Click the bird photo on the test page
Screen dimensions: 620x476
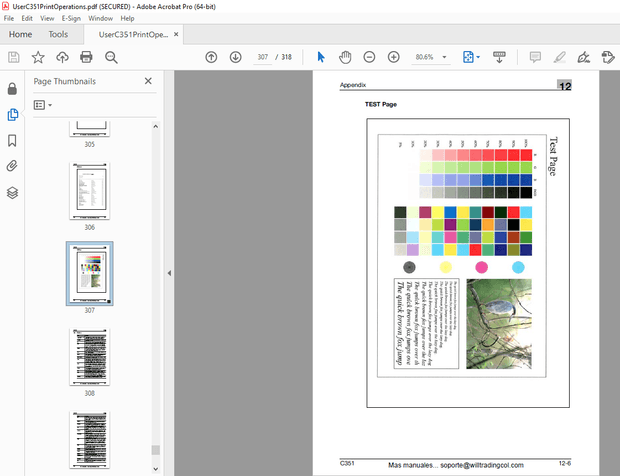tap(499, 324)
